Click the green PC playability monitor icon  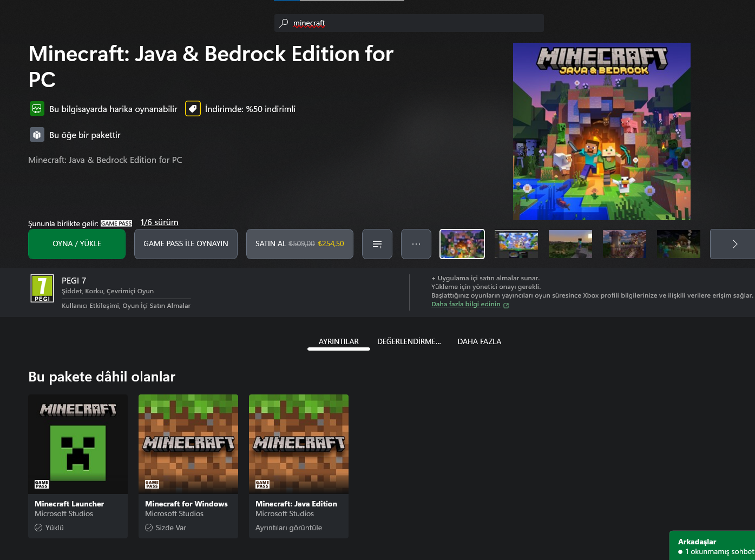pos(37,109)
